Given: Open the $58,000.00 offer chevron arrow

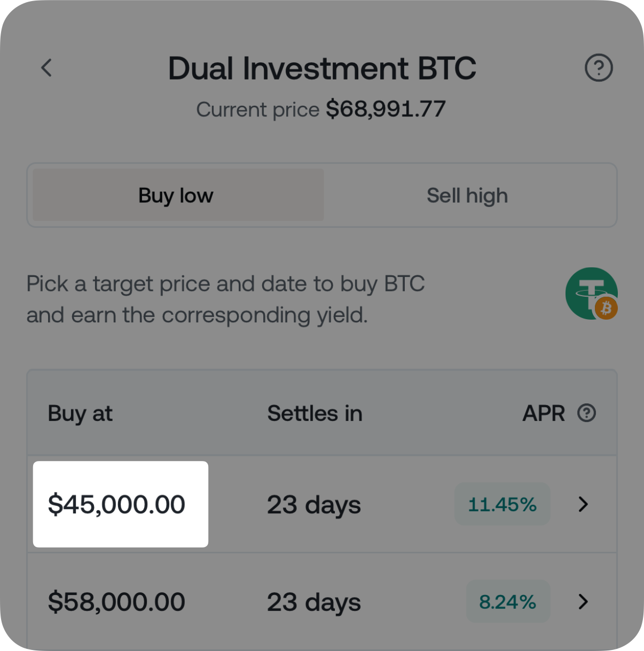Looking at the screenshot, I should [583, 602].
